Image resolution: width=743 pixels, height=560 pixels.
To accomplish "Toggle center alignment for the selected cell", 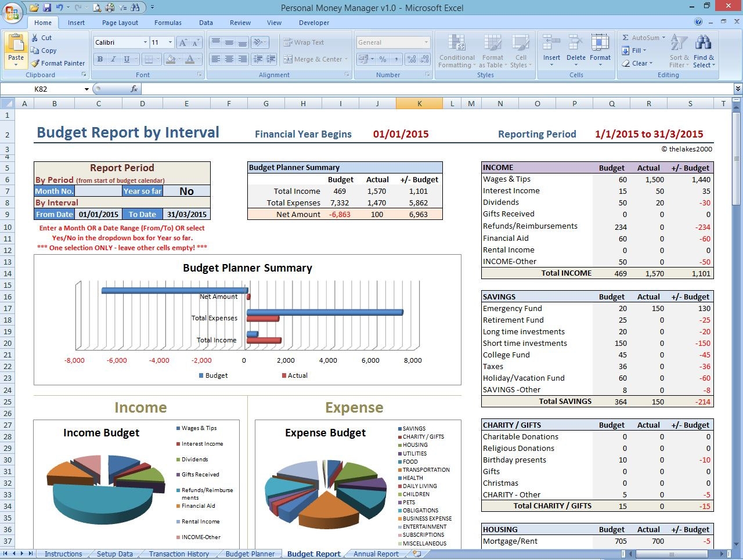I will pyautogui.click(x=228, y=59).
